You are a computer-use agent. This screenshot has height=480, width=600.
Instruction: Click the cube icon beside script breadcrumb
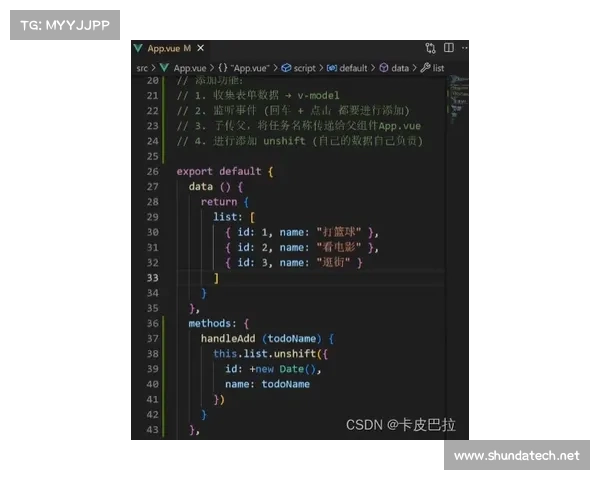click(285, 68)
